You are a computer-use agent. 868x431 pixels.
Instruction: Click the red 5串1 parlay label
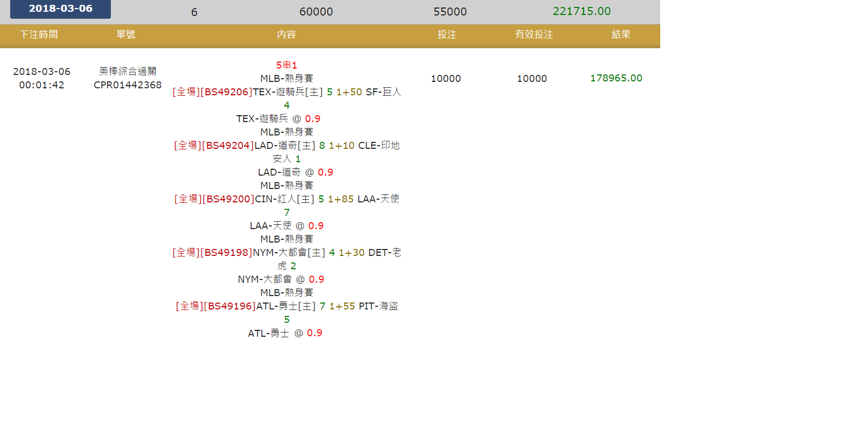tap(286, 65)
